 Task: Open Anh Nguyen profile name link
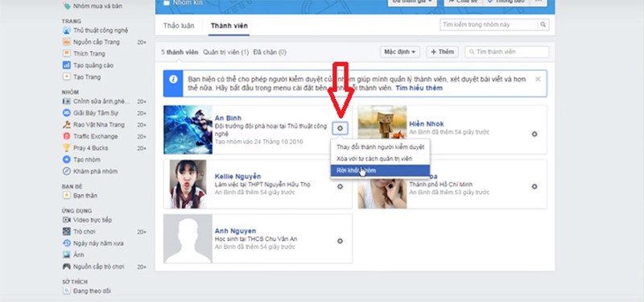[235, 231]
